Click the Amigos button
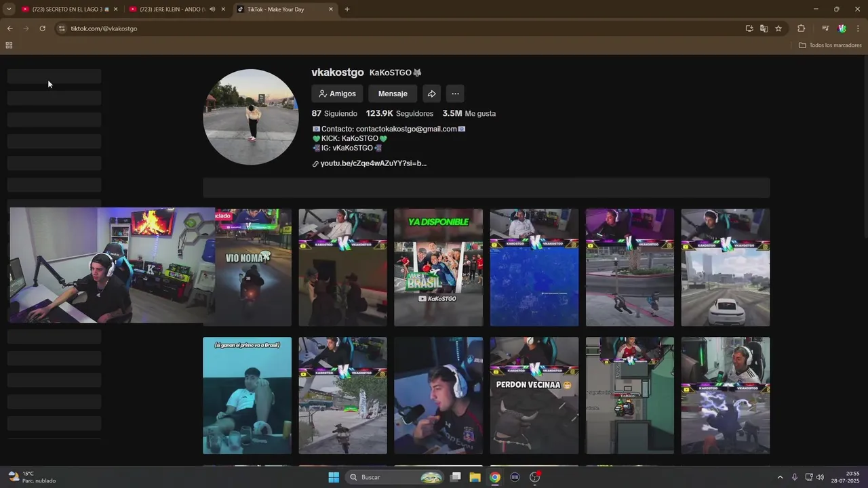 pos(337,94)
